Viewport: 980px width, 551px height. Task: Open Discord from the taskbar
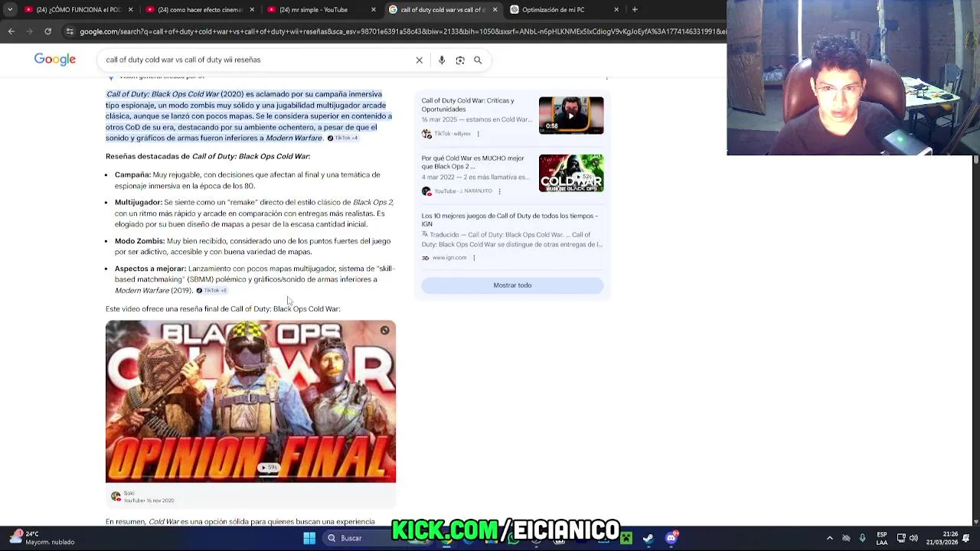point(671,538)
